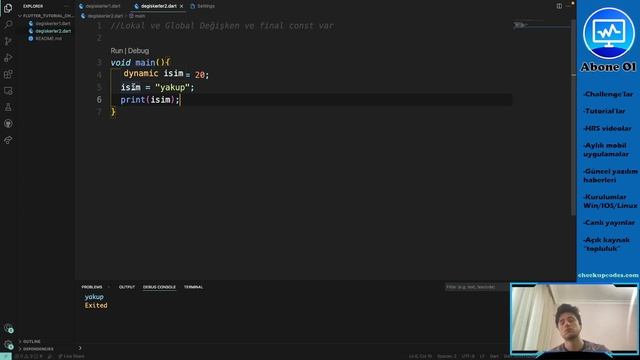
Task: Switch to the degiskenler1.dart editor tab
Action: click(x=100, y=6)
